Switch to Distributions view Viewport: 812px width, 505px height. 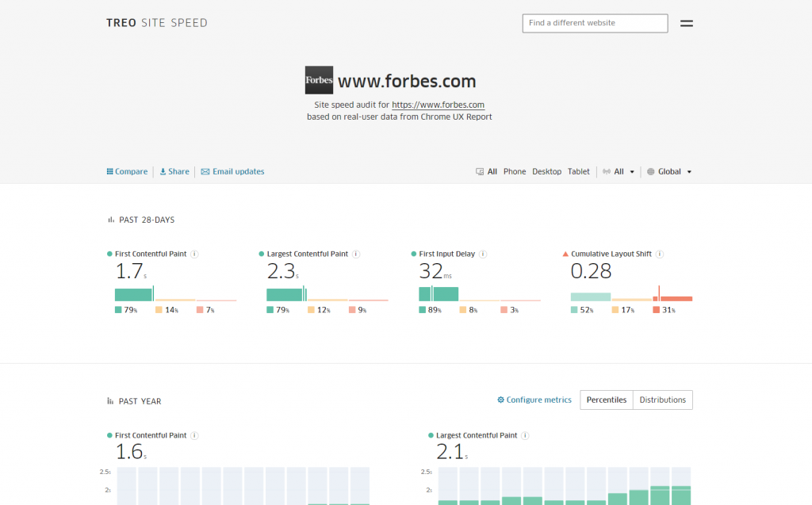tap(662, 400)
